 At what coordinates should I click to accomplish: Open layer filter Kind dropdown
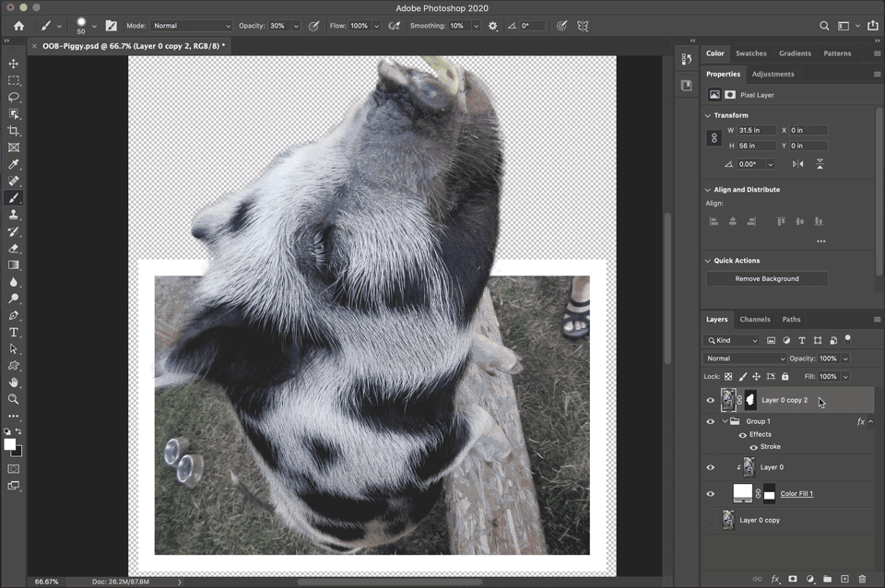pos(731,341)
